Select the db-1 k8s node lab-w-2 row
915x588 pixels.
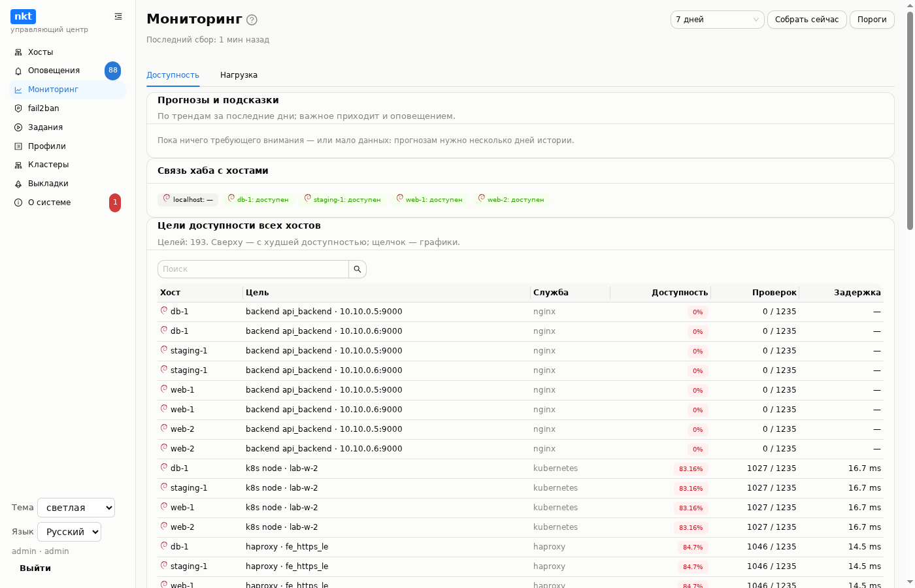520,468
